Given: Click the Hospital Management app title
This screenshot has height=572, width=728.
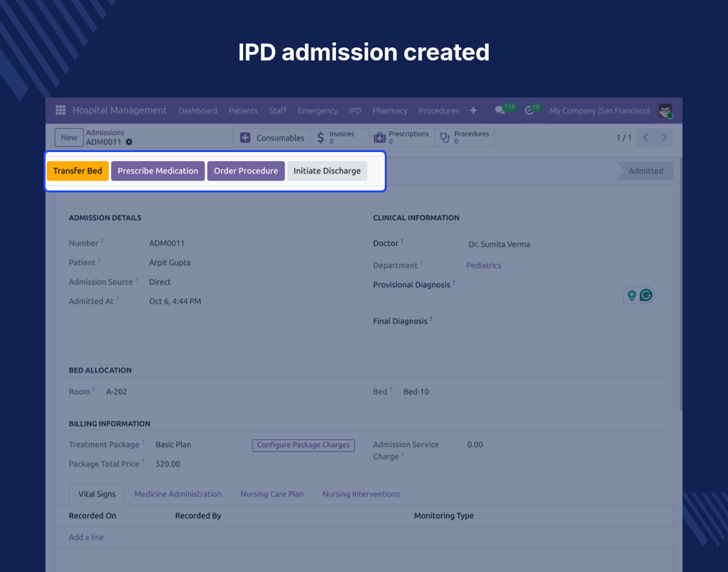Looking at the screenshot, I should pos(120,110).
